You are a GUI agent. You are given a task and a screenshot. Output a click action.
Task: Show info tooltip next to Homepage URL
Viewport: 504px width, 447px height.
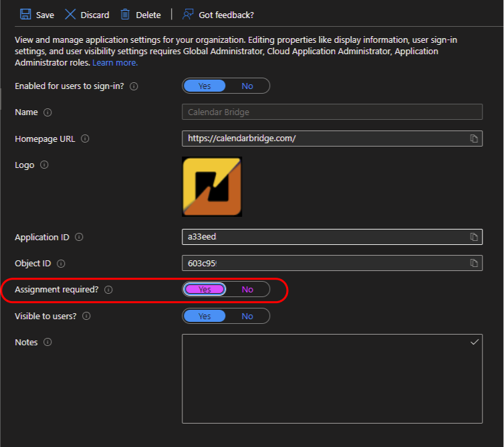tap(85, 139)
